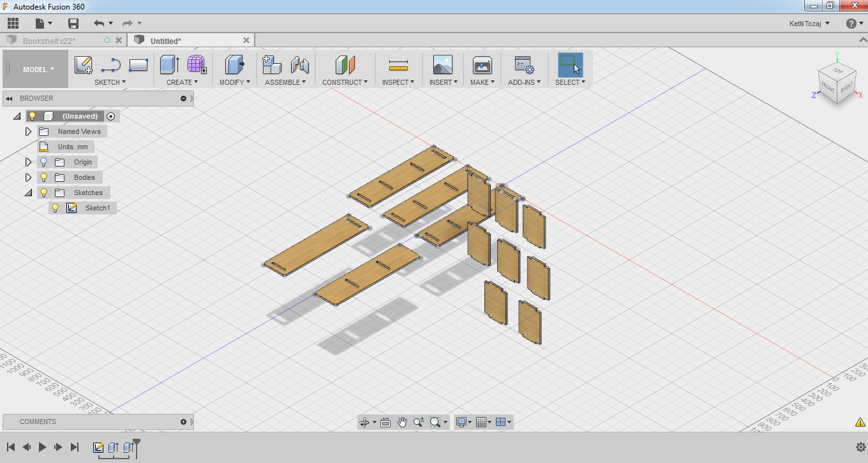The image size is (868, 463).
Task: Redo the last action
Action: (128, 24)
